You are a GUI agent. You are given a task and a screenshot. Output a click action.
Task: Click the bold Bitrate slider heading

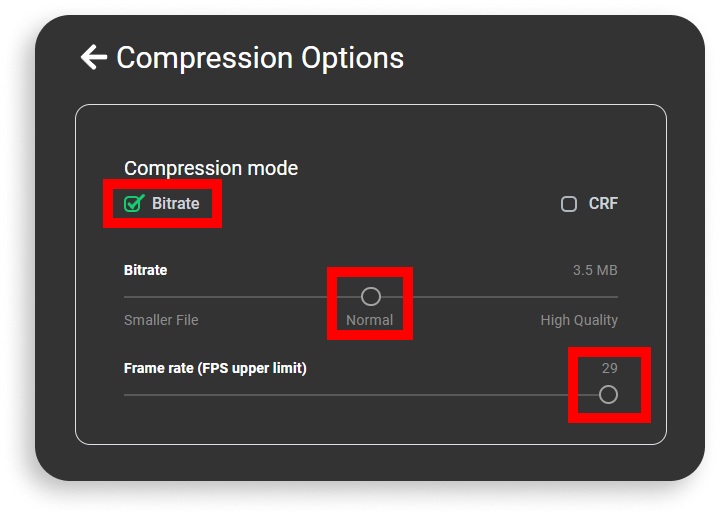pos(146,270)
